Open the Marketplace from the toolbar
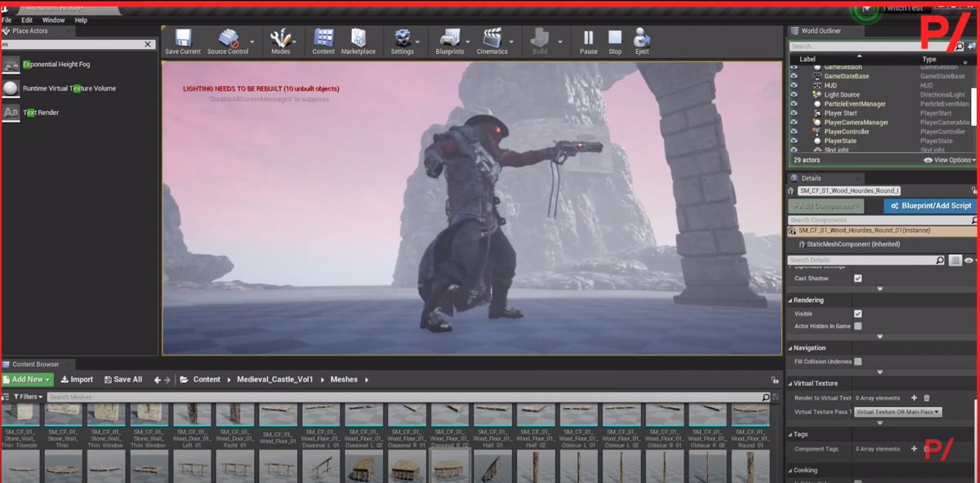Screen dimensions: 980x483 (359, 42)
